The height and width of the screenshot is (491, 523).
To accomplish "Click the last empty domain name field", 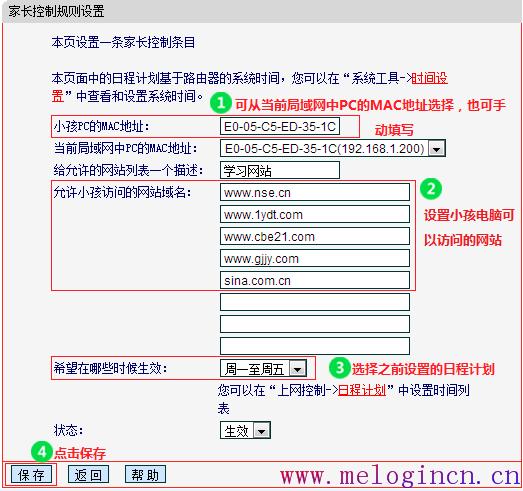I will 315,346.
